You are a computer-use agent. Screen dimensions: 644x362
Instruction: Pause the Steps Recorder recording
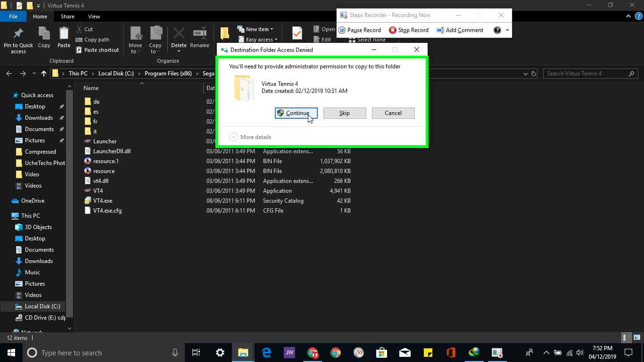tap(360, 30)
